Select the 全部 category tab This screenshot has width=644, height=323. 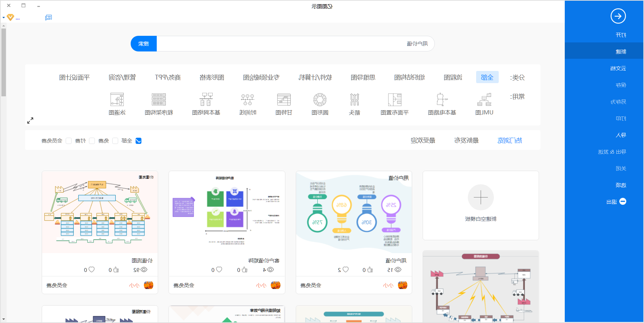[x=487, y=77]
